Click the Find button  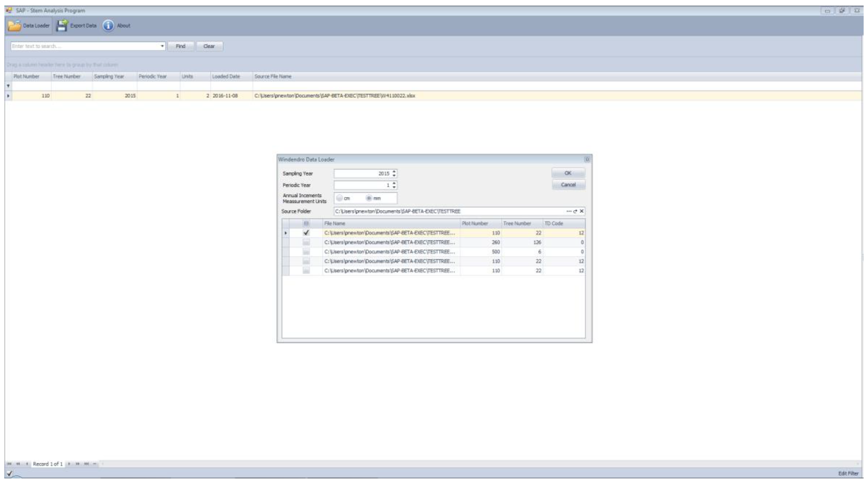[x=181, y=46]
